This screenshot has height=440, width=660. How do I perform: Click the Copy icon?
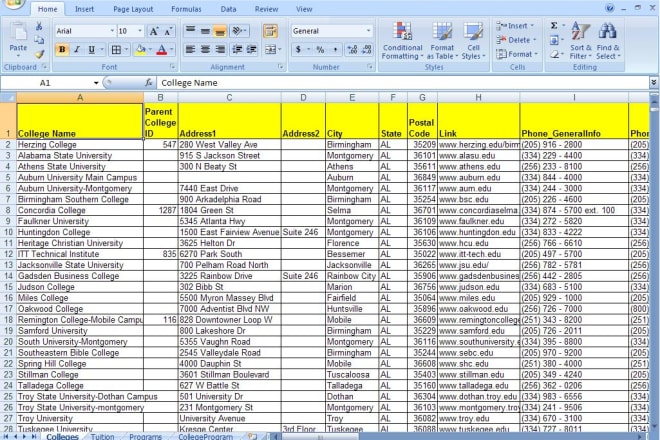click(39, 40)
